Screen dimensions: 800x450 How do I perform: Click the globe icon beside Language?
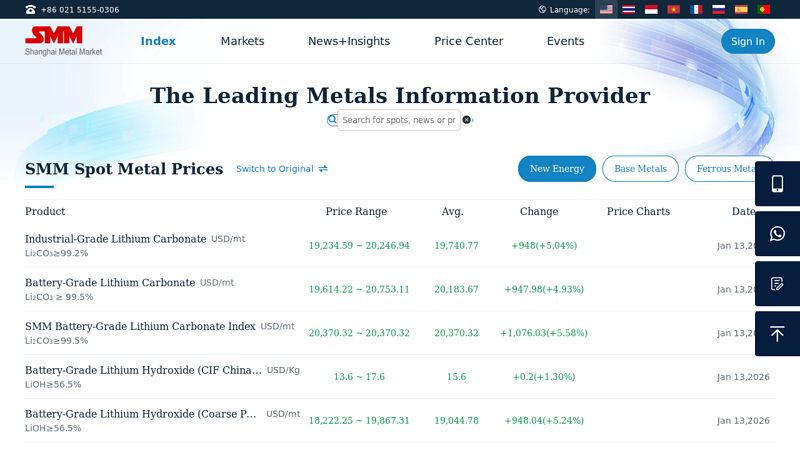pyautogui.click(x=542, y=9)
